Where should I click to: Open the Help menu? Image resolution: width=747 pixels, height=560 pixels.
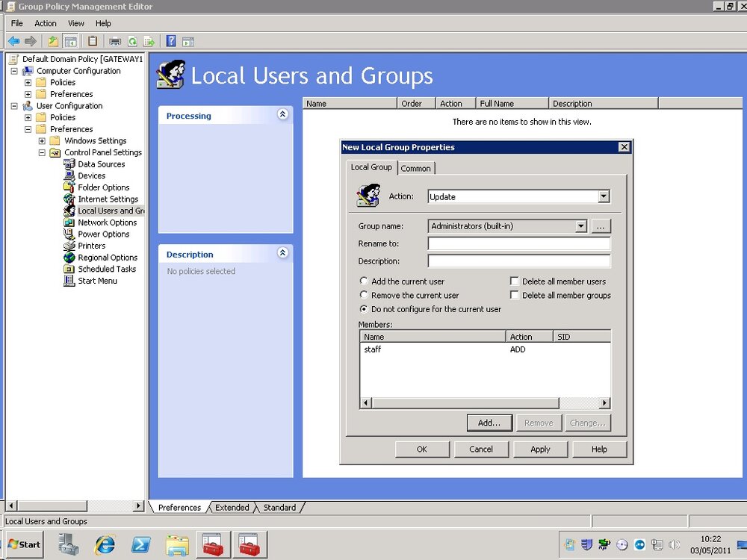pyautogui.click(x=103, y=23)
